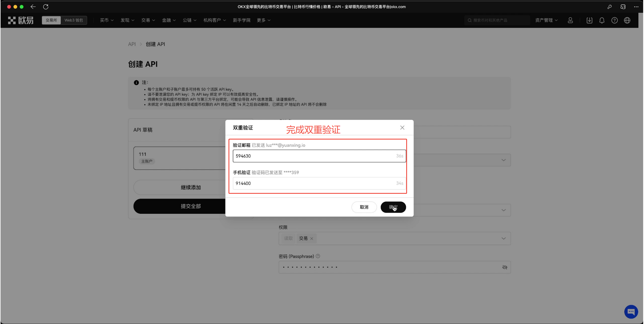
Task: Click the 取消 cancel button
Action: click(364, 207)
